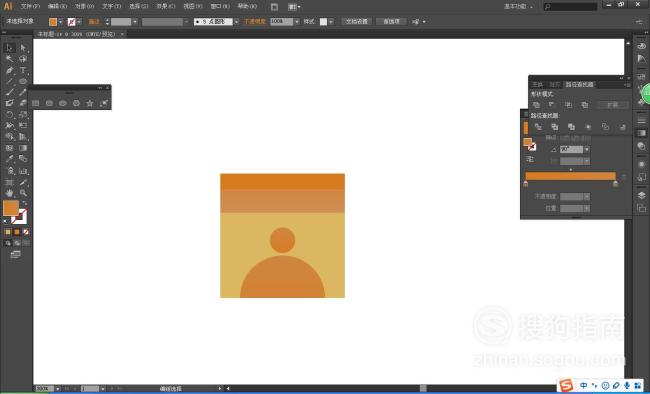The height and width of the screenshot is (394, 650).
Task: Select the Zoom magnifier tool
Action: click(x=23, y=193)
